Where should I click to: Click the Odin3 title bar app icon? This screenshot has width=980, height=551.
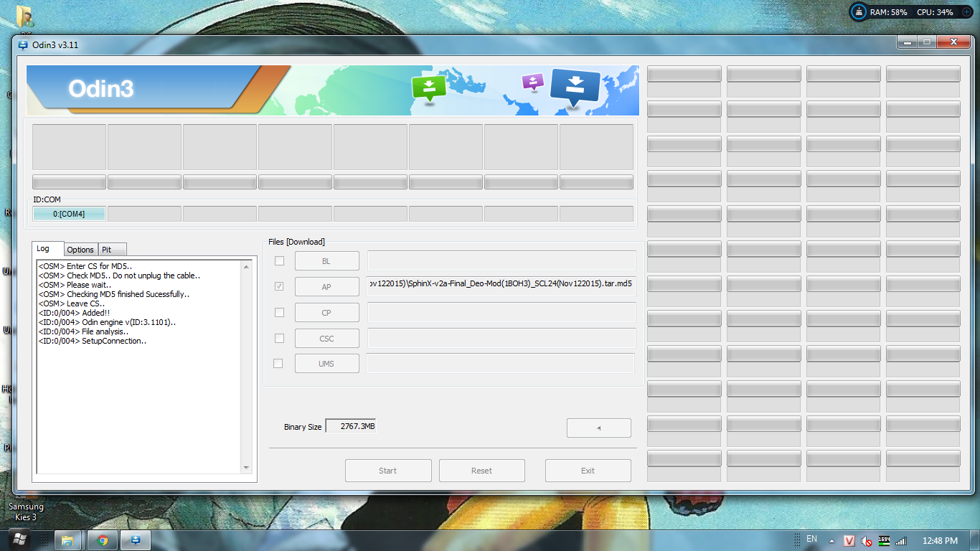23,44
